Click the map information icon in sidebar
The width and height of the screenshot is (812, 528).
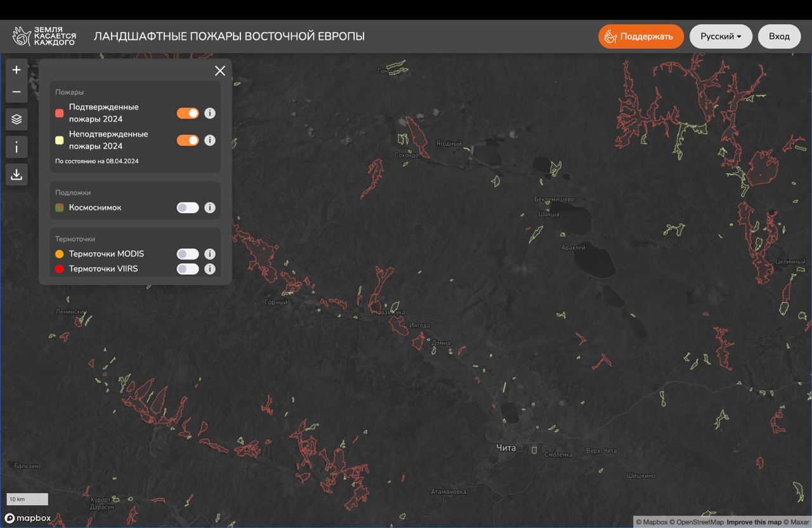pyautogui.click(x=16, y=147)
